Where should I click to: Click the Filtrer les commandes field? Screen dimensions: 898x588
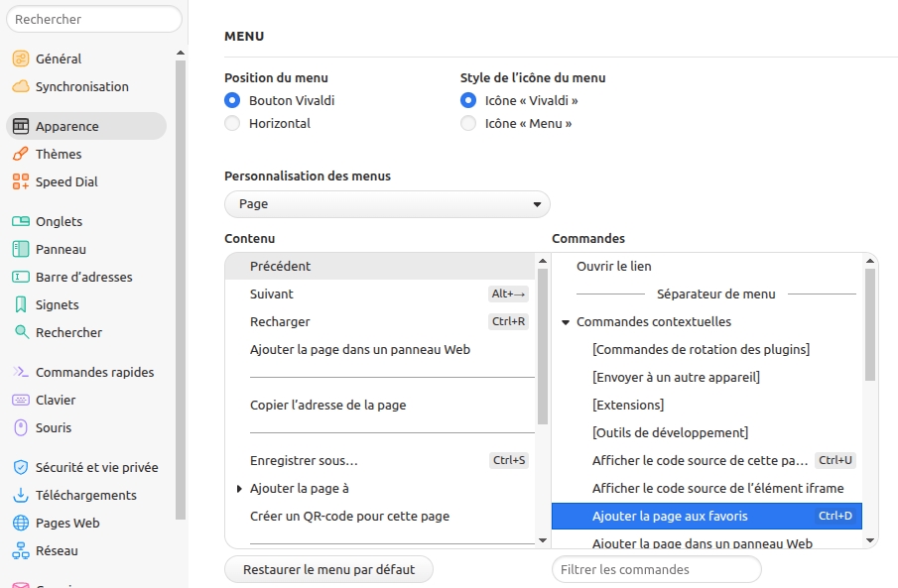click(656, 569)
